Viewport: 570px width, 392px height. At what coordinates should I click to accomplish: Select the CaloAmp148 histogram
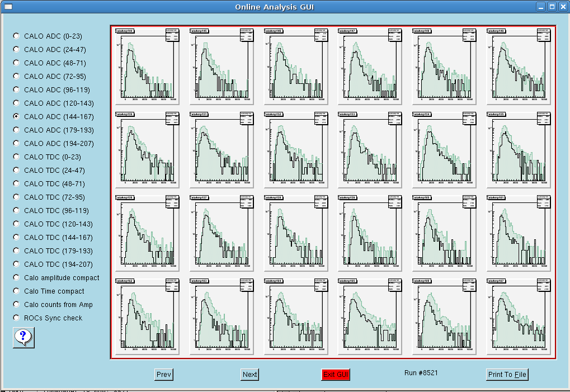(444, 67)
